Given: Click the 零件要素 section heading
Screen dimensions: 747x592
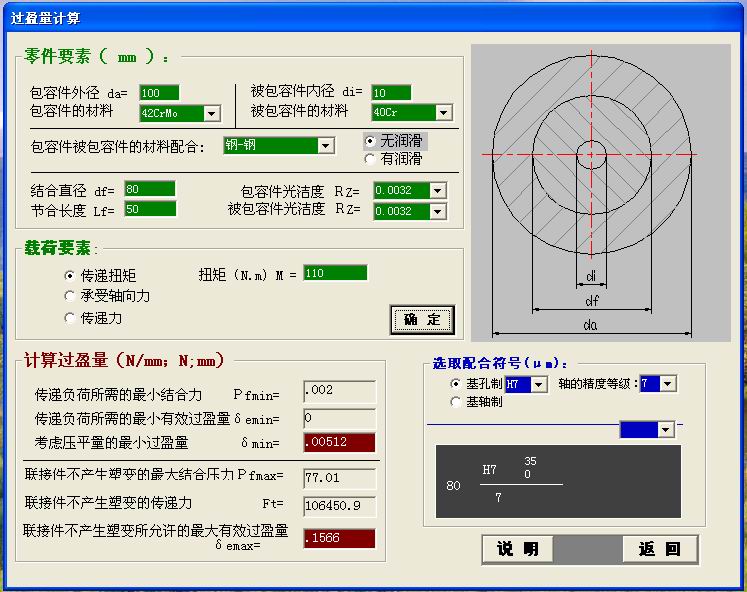Looking at the screenshot, I should point(97,57).
